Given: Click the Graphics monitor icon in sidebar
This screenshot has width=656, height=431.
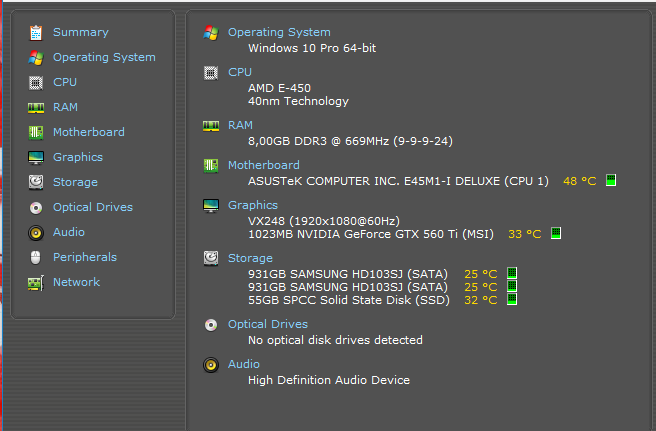Looking at the screenshot, I should (x=36, y=157).
